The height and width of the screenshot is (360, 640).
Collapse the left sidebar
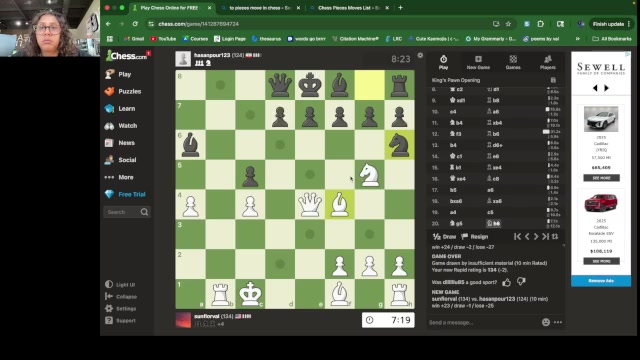point(121,297)
